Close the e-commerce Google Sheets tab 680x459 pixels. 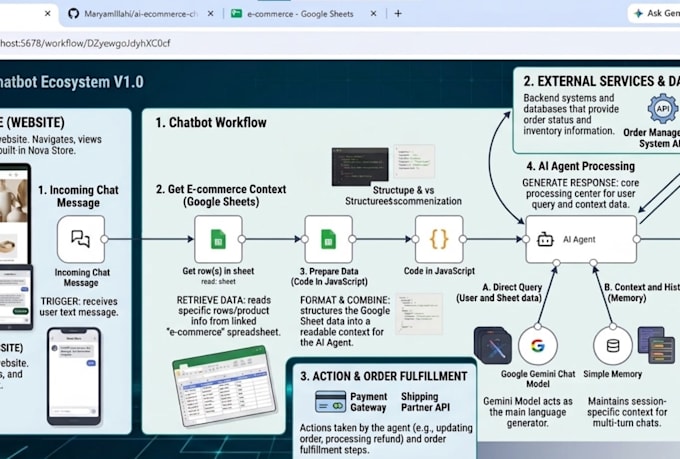click(x=373, y=14)
